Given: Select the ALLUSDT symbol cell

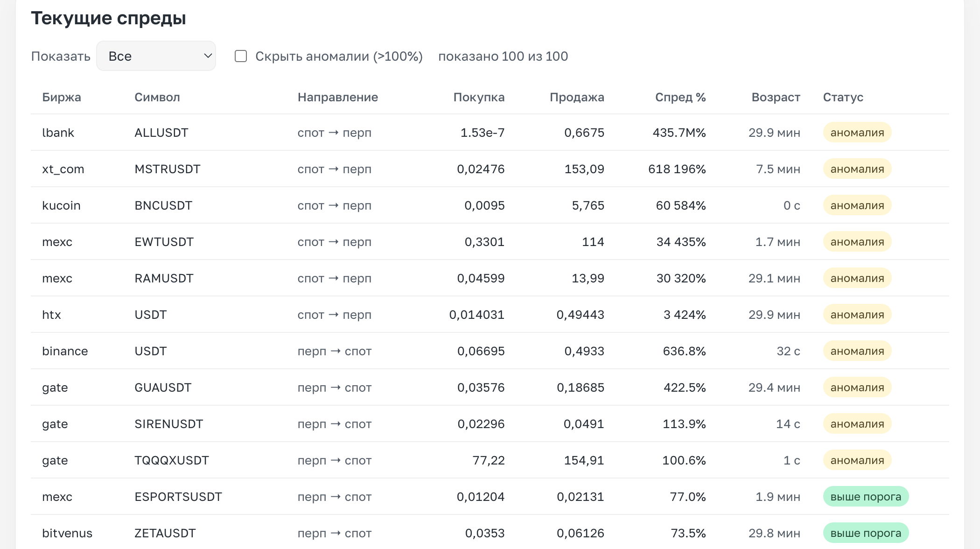Looking at the screenshot, I should (x=161, y=133).
